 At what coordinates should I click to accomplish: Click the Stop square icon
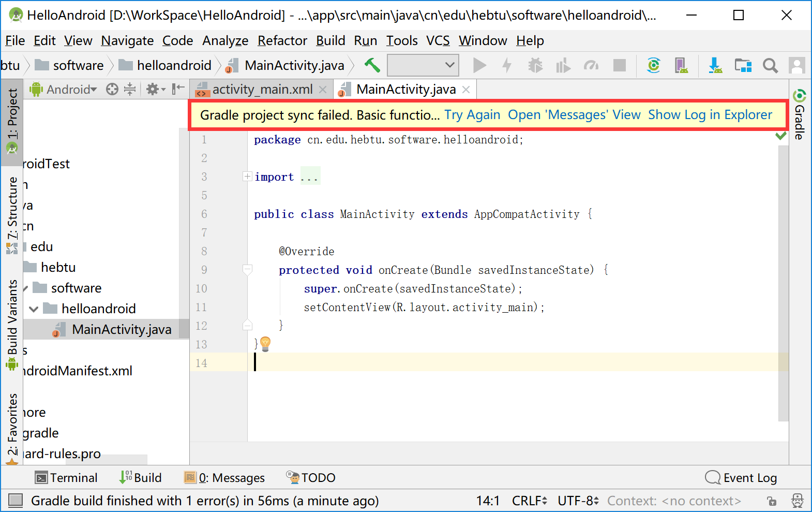point(619,65)
